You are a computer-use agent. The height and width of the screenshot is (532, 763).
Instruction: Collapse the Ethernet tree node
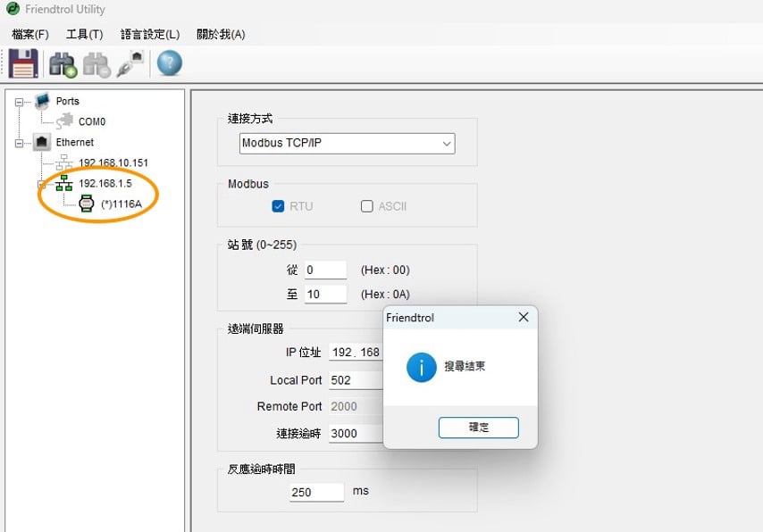pos(20,143)
